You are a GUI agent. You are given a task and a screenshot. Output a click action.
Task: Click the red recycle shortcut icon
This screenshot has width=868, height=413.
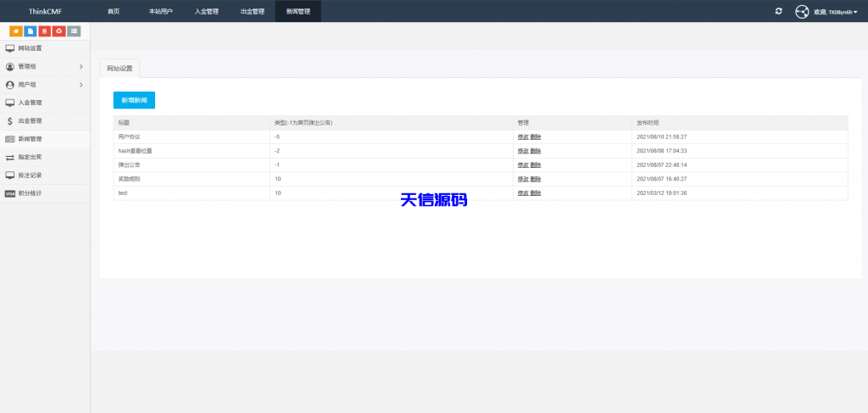click(x=58, y=31)
